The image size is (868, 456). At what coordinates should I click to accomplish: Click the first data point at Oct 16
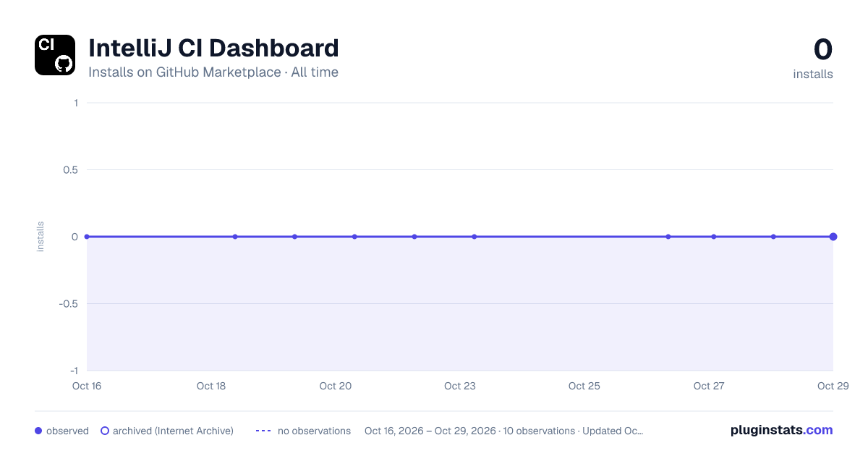coord(87,237)
